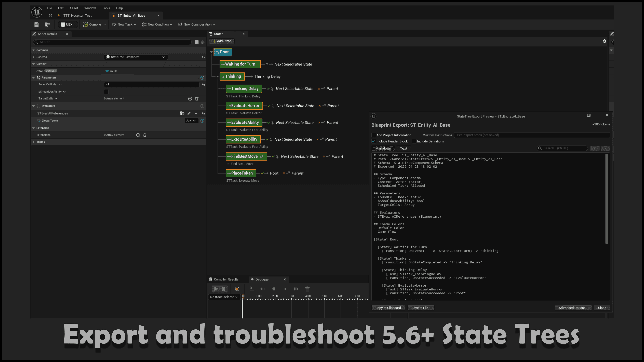Switch to the Compiler Results tab
The width and height of the screenshot is (644, 362).
226,279
